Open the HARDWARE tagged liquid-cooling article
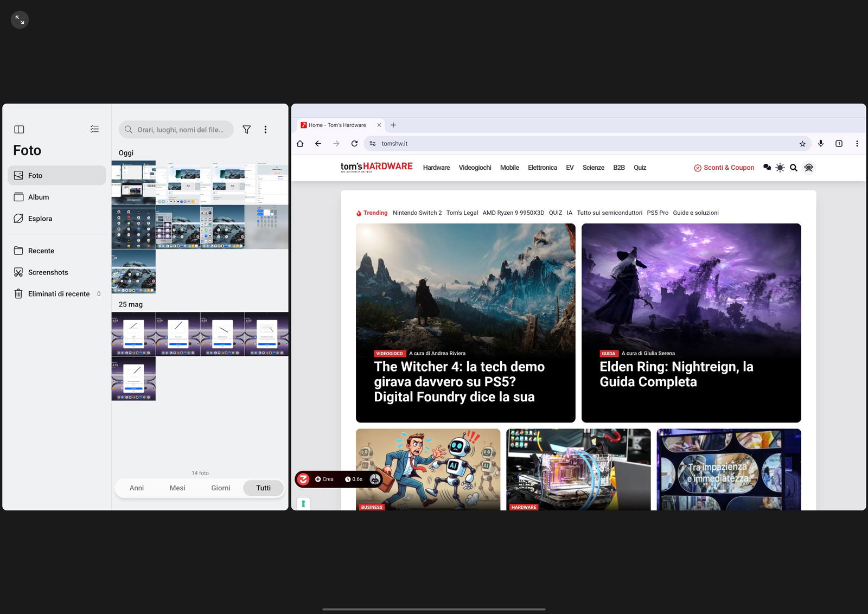 pos(578,470)
